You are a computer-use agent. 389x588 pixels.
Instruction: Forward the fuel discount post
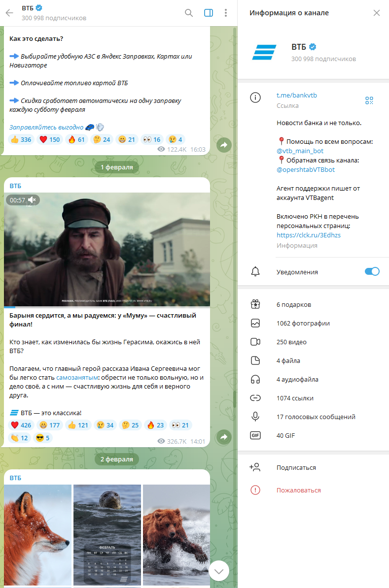pyautogui.click(x=224, y=145)
